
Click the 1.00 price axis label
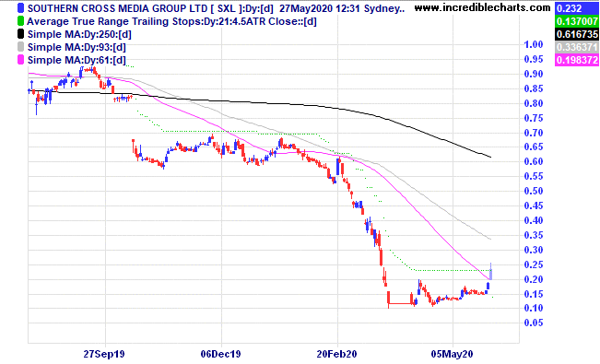(534, 44)
